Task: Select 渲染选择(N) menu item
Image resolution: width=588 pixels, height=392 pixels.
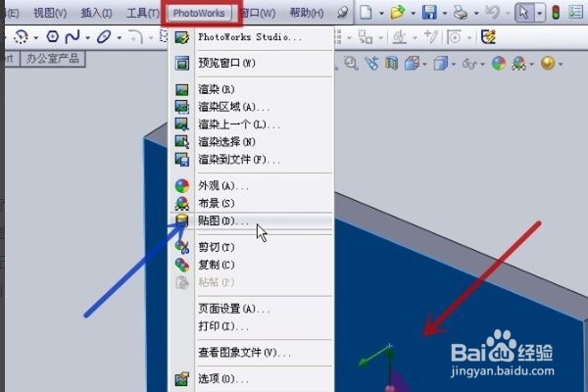Action: coord(251,142)
